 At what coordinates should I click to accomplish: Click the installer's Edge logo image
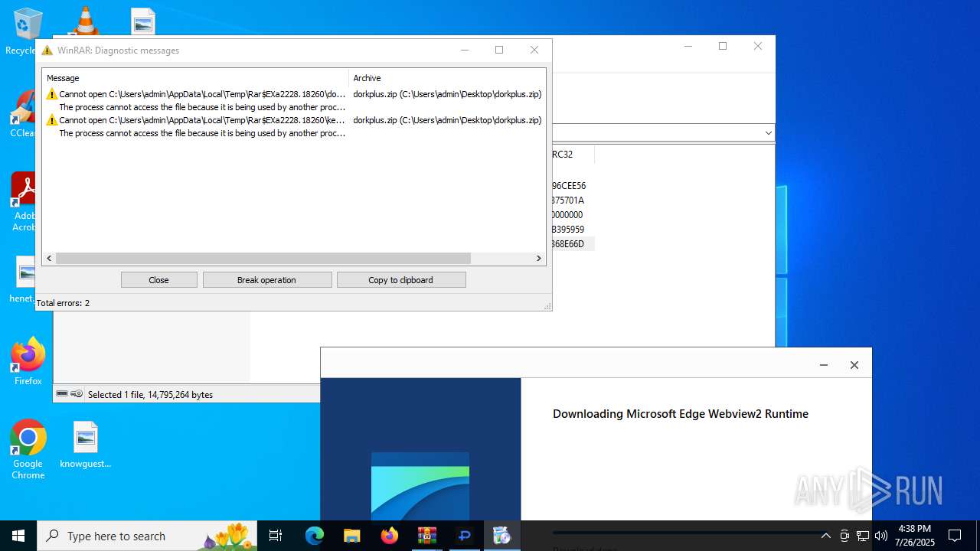[x=420, y=486]
